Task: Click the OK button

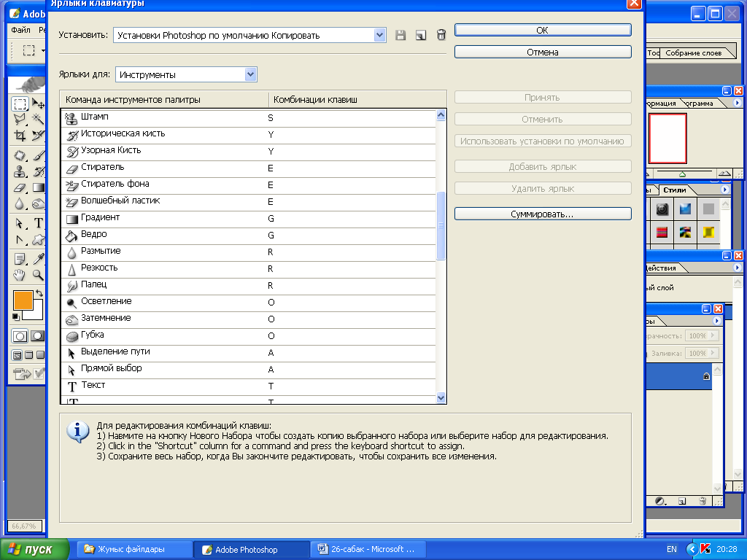Action: click(543, 30)
